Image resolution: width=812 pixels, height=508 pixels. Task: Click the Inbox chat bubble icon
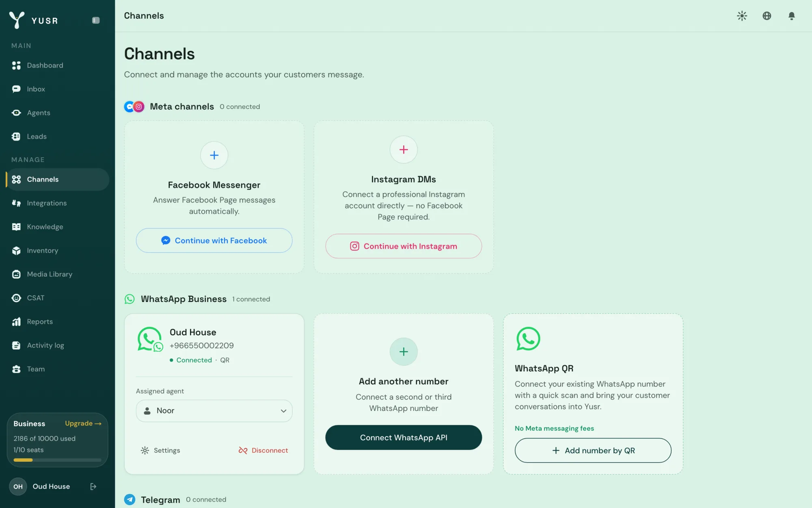pyautogui.click(x=16, y=89)
